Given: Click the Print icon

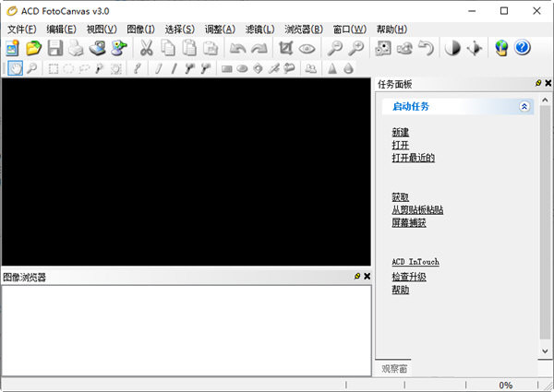Looking at the screenshot, I should (76, 48).
